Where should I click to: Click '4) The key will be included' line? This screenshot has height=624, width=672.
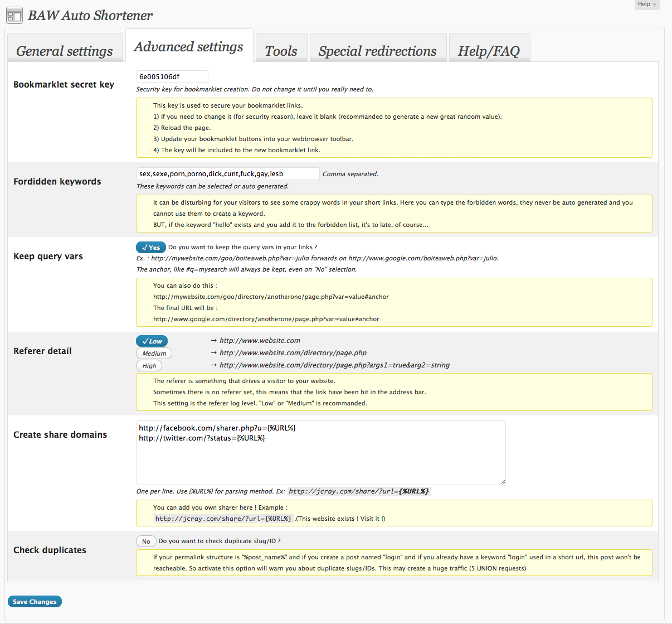(x=237, y=150)
